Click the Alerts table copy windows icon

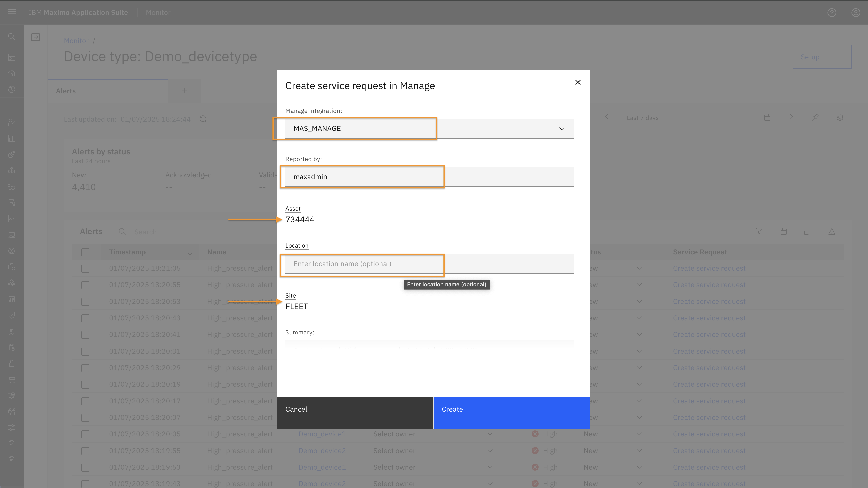pyautogui.click(x=808, y=231)
